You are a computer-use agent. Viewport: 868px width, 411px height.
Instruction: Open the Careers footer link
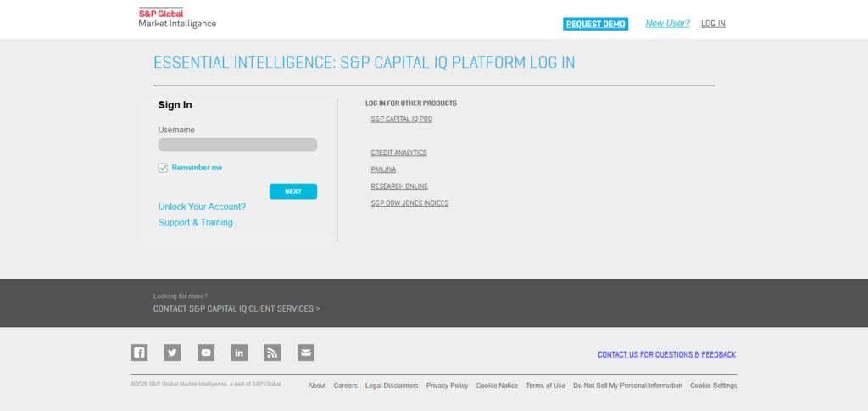click(x=346, y=386)
